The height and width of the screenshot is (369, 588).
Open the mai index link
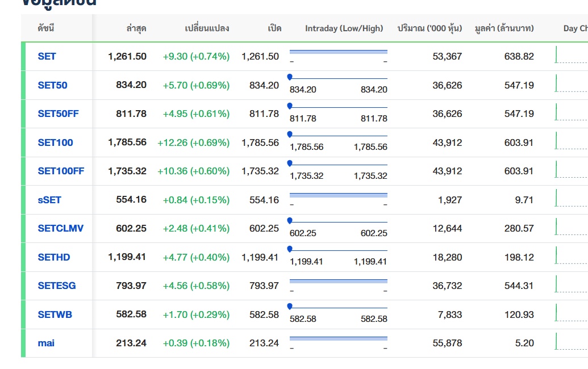pyautogui.click(x=46, y=343)
